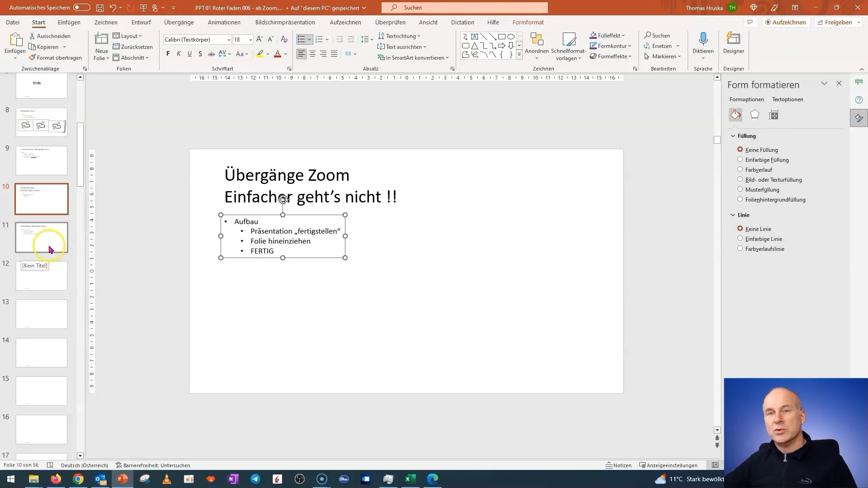868x488 pixels.
Task: Enable Einfarbige Füllung radio button
Action: [x=740, y=159]
